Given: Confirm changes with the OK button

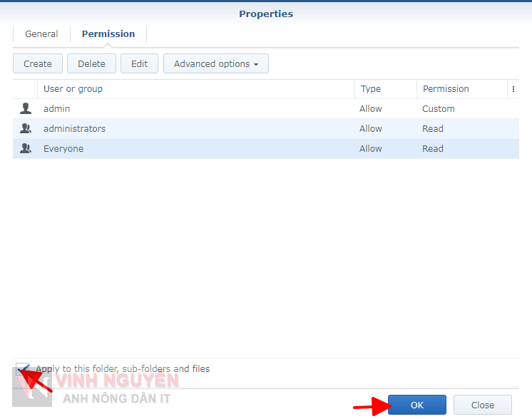Looking at the screenshot, I should [x=416, y=405].
